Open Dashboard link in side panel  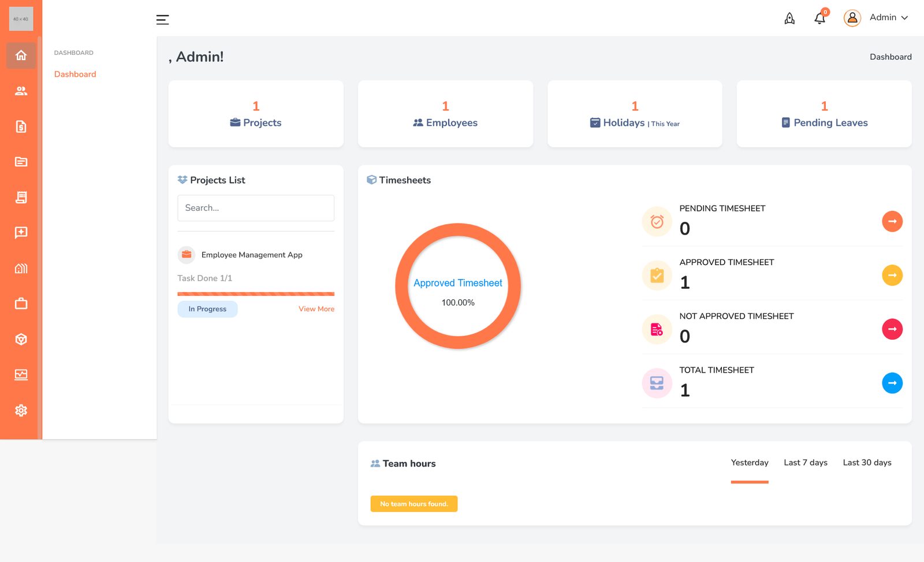point(75,74)
